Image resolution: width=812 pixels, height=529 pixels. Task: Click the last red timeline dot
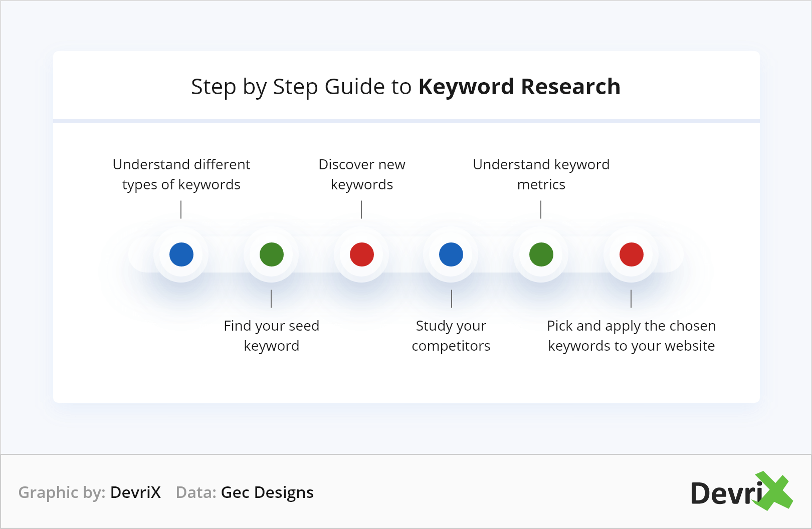pos(632,254)
